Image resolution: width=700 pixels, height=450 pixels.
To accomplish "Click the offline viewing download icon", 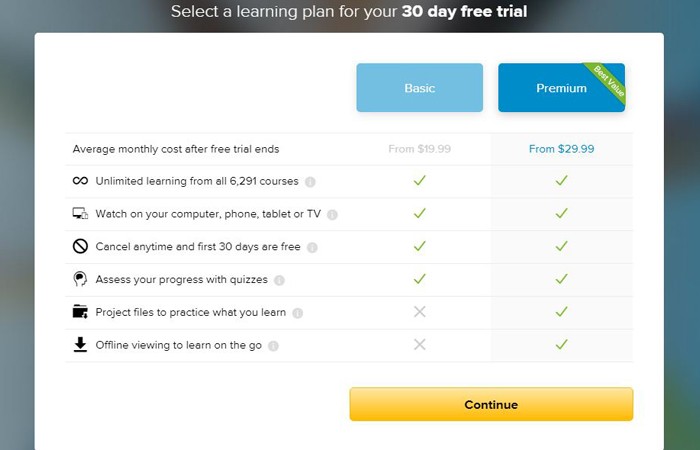I will click(80, 345).
